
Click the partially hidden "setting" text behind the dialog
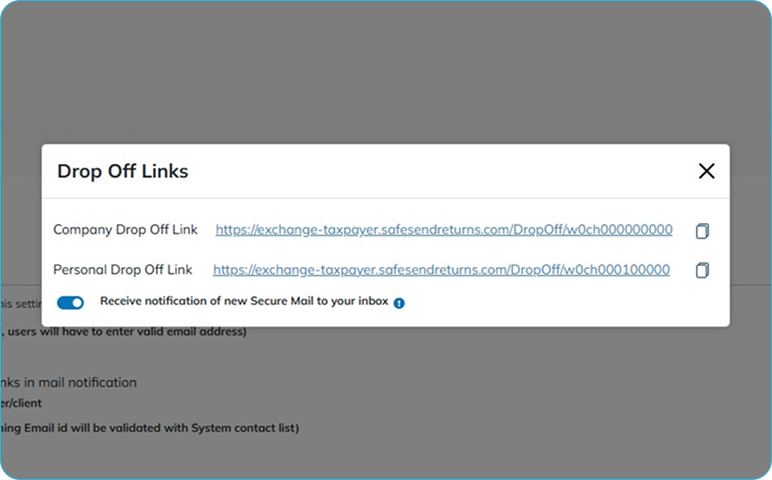[20, 302]
